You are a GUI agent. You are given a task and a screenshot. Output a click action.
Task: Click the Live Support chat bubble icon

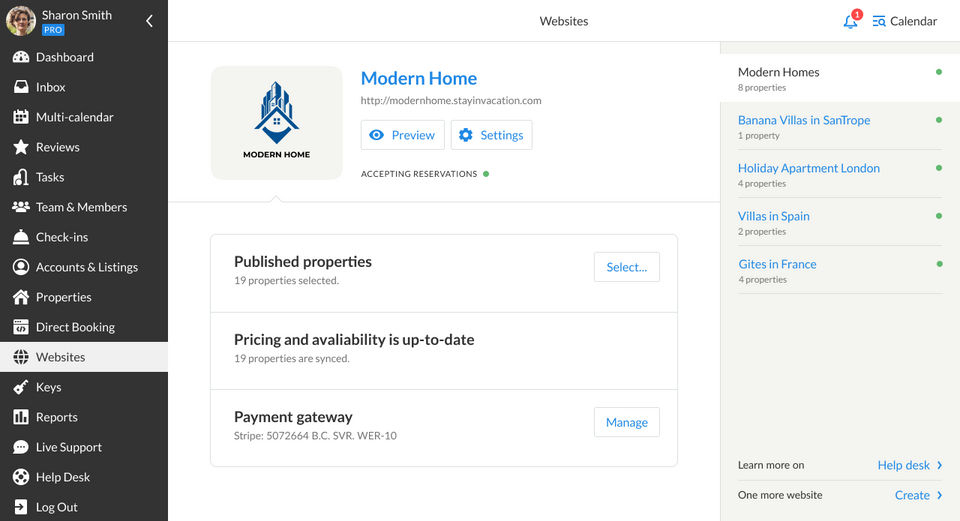pos(20,447)
